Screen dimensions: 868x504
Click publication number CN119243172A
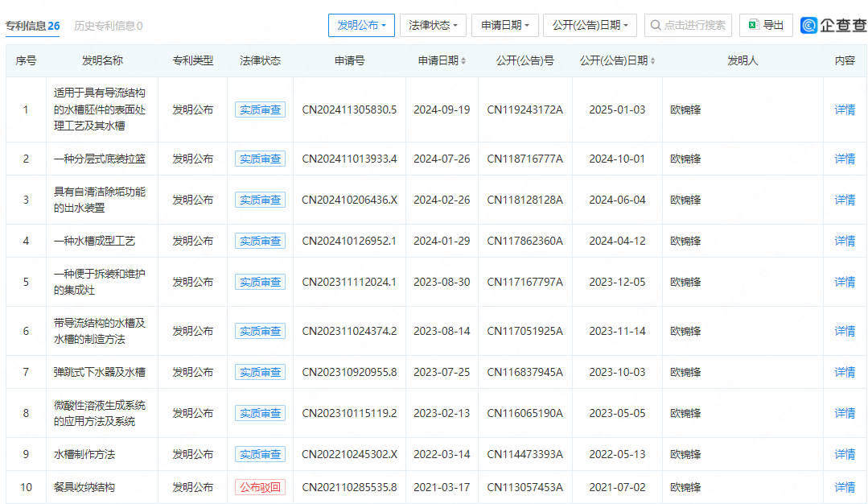[525, 109]
